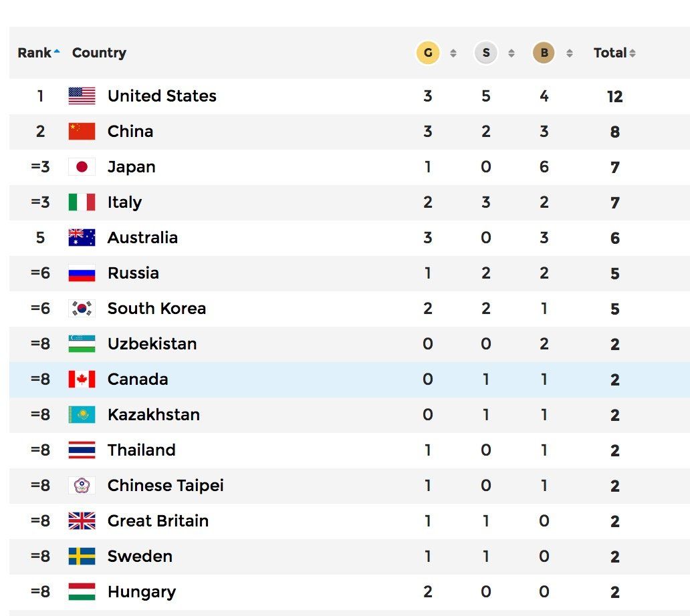Image resolution: width=690 pixels, height=616 pixels.
Task: Click the Sweden flag icon
Action: [x=82, y=557]
